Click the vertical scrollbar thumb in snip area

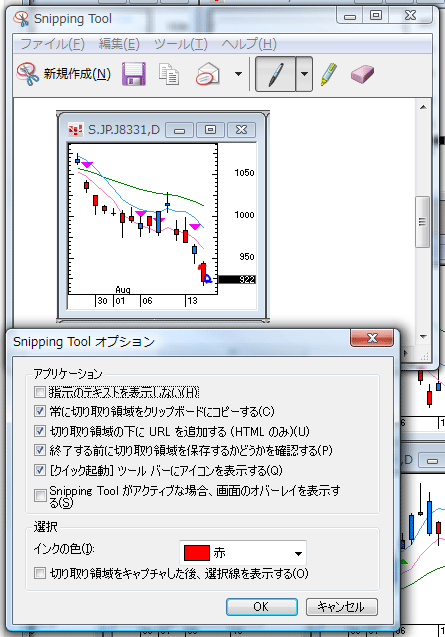click(423, 221)
